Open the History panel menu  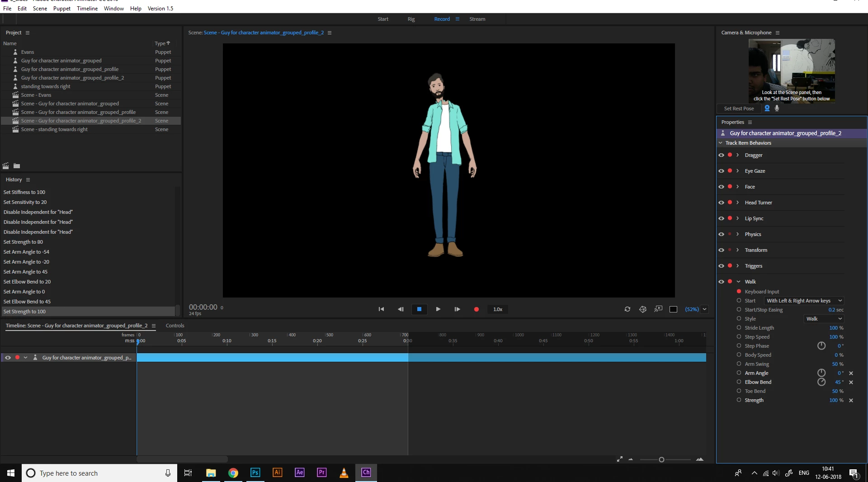(28, 180)
